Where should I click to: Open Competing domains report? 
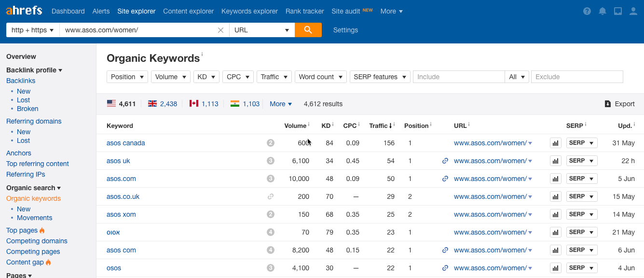pos(37,241)
